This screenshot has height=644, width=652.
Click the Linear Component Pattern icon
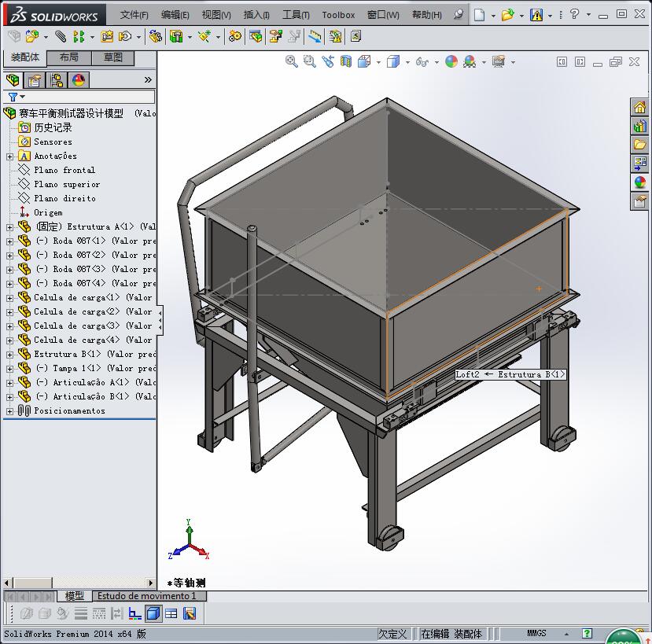78,37
